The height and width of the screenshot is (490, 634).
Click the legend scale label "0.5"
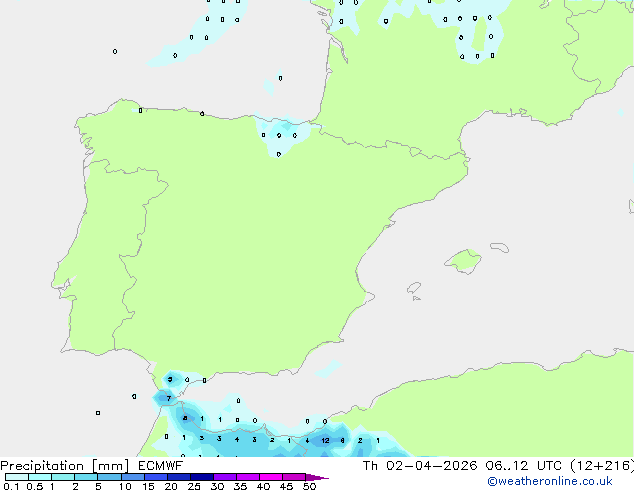click(x=34, y=486)
